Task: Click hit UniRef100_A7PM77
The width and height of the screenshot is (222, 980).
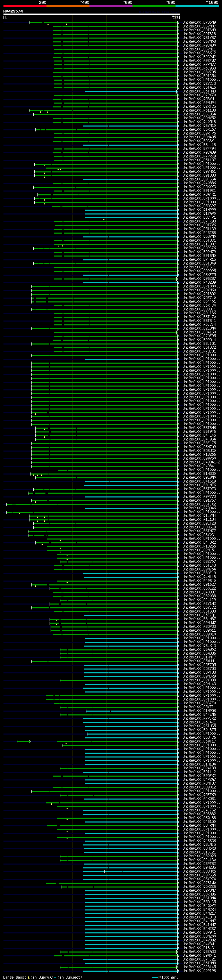Action: 199,64
